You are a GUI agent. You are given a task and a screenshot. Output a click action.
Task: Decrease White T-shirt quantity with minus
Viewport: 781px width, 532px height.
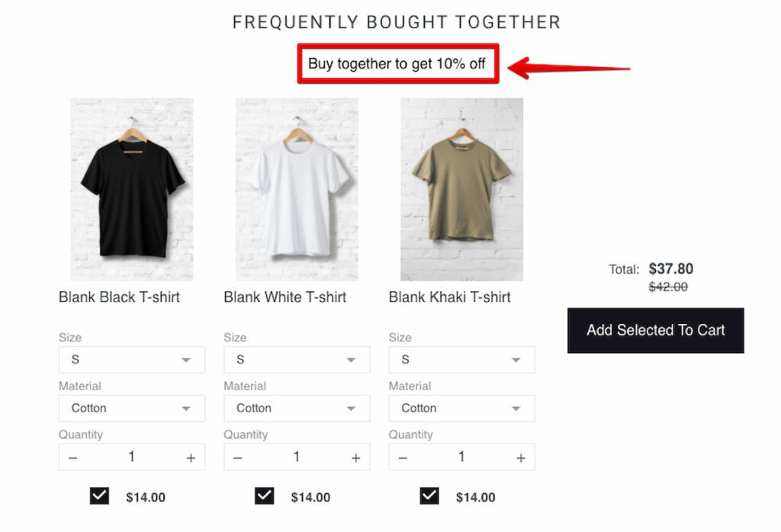coord(238,457)
